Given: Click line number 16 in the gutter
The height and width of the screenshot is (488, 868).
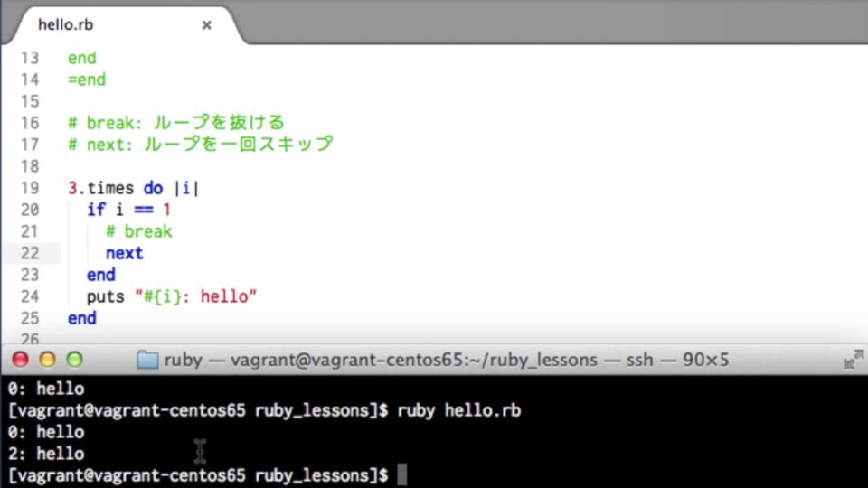Looking at the screenshot, I should coord(30,123).
